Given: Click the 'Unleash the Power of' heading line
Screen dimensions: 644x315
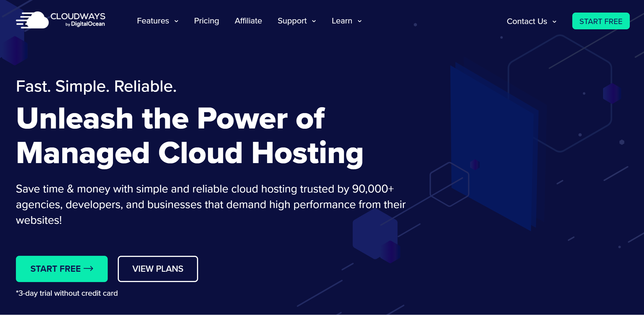Looking at the screenshot, I should click(x=170, y=119).
